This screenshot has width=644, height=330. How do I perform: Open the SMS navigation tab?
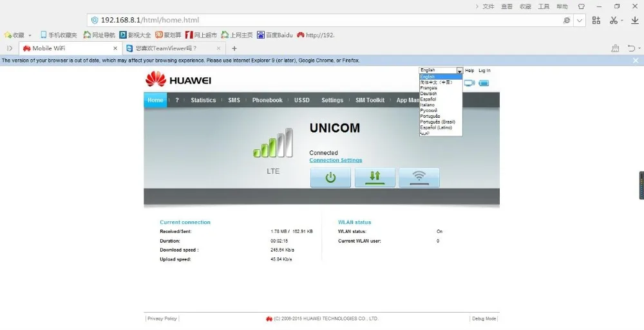click(234, 100)
